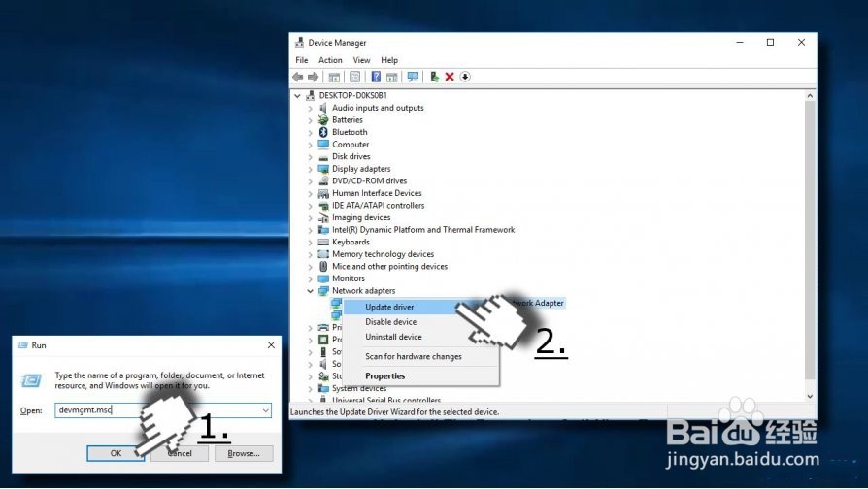Select the Disk drives text label
The image size is (868, 489).
click(351, 157)
